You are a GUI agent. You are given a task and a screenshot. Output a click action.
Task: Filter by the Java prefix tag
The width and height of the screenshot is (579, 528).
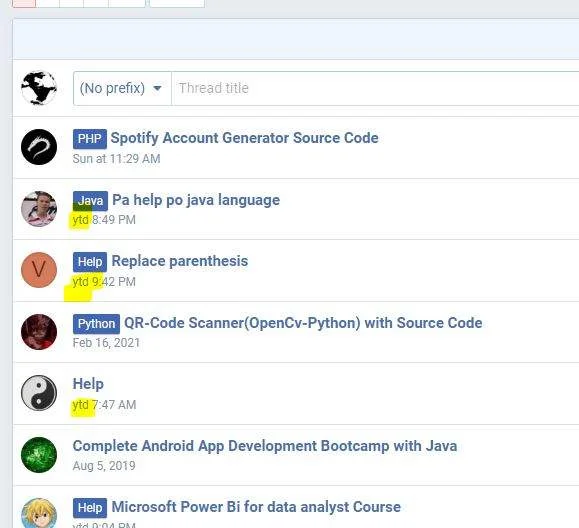pyautogui.click(x=90, y=201)
